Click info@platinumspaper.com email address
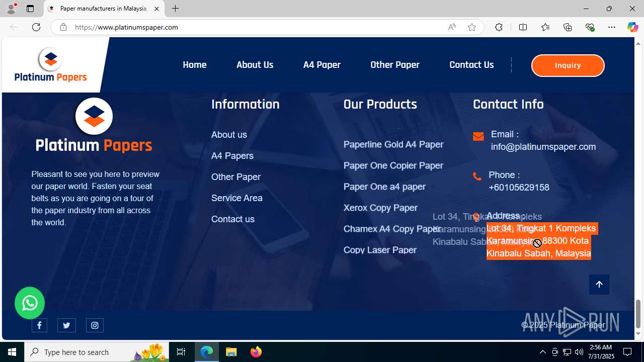The width and height of the screenshot is (644, 362). point(543,147)
